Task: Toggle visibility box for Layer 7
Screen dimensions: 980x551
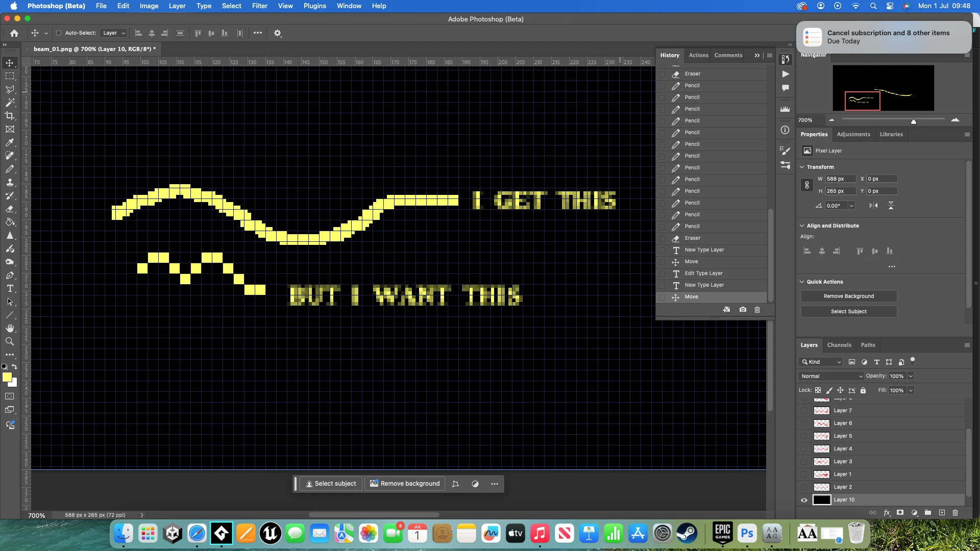Action: 804,411
